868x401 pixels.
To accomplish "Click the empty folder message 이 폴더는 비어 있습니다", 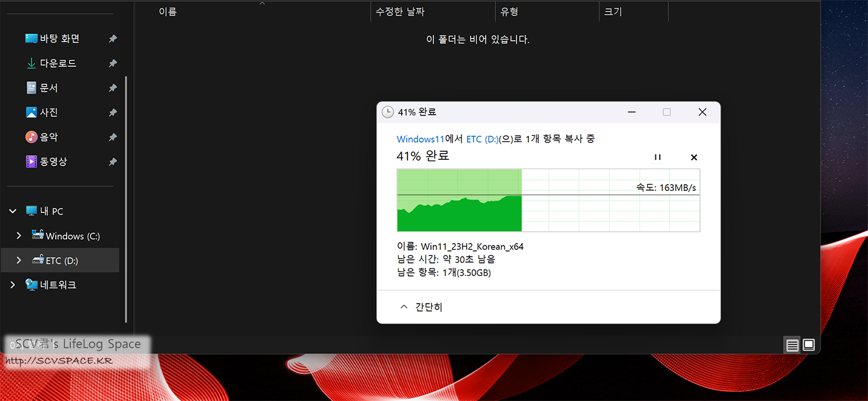I will coord(477,40).
